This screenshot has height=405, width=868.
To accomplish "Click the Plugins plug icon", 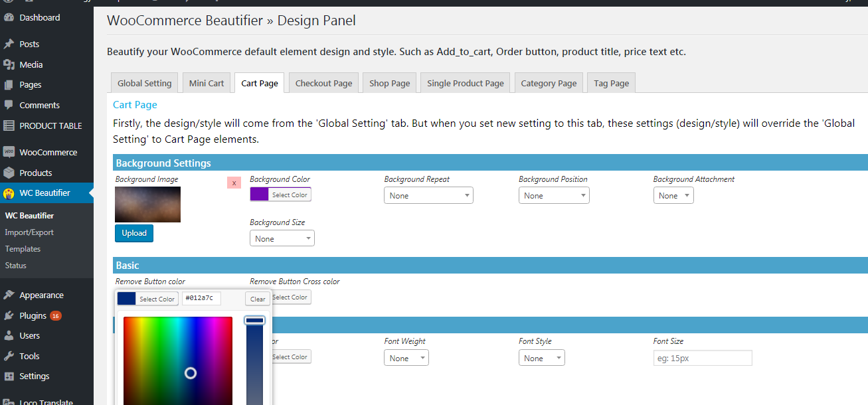I will click(9, 315).
